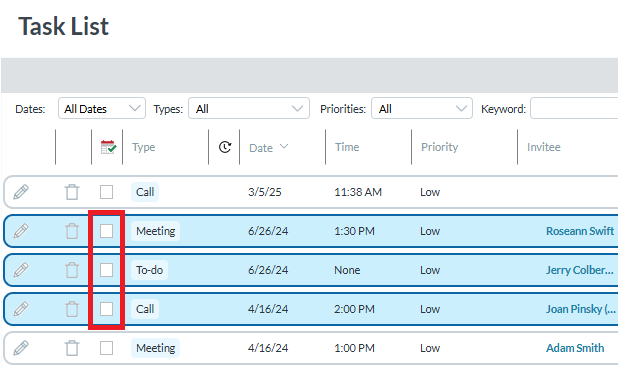Edit the 1:30 PM Meeting task pencil icon

pos(21,231)
